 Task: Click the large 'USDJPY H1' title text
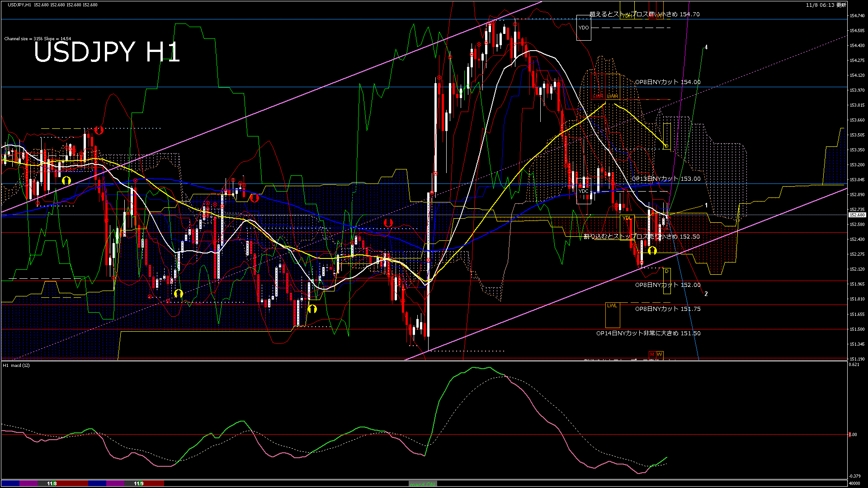tap(107, 52)
